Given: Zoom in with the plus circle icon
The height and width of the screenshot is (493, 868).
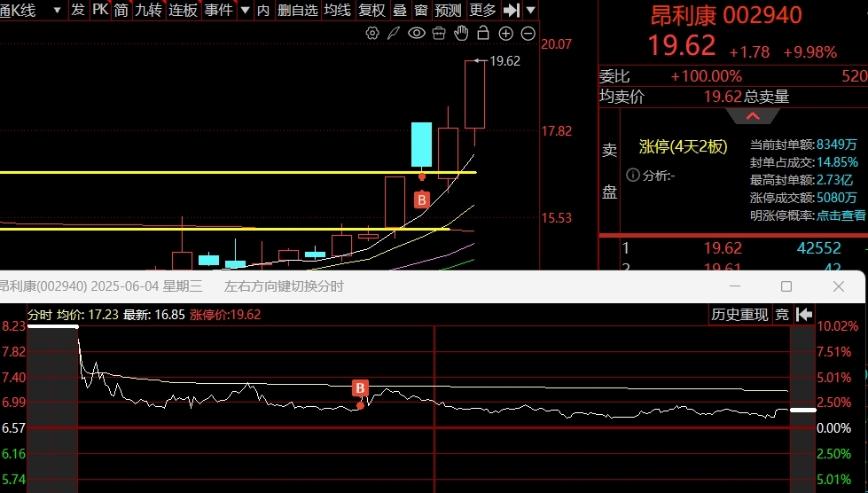Looking at the screenshot, I should tap(506, 33).
